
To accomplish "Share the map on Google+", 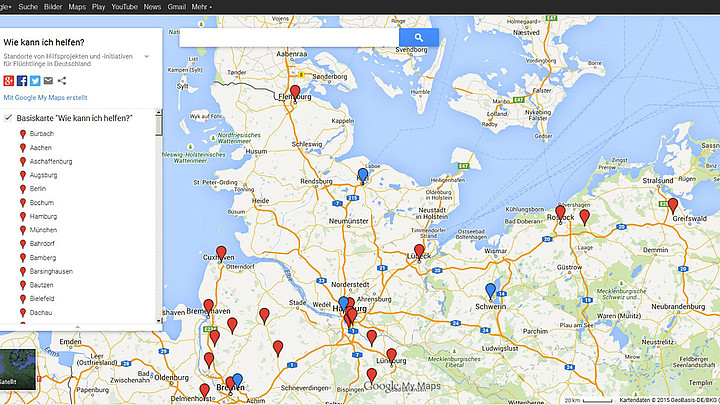I will coord(9,80).
